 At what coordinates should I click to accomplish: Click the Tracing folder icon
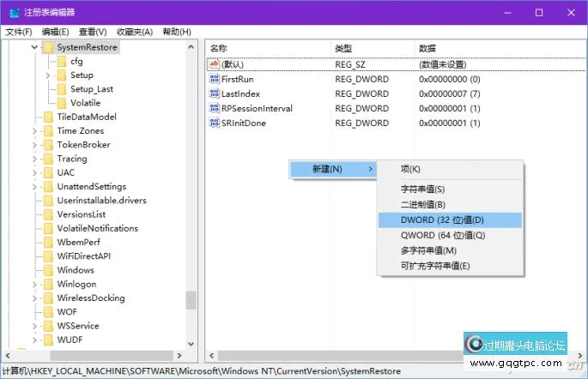[x=48, y=159]
